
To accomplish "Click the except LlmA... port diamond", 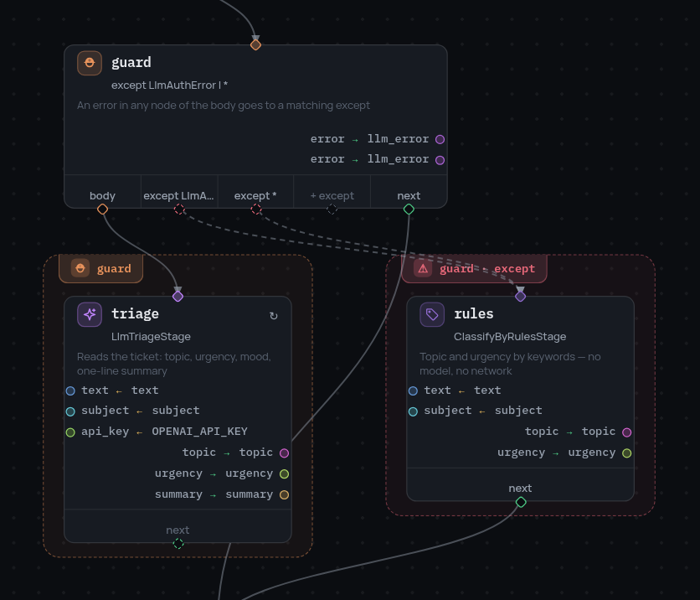I will (179, 209).
